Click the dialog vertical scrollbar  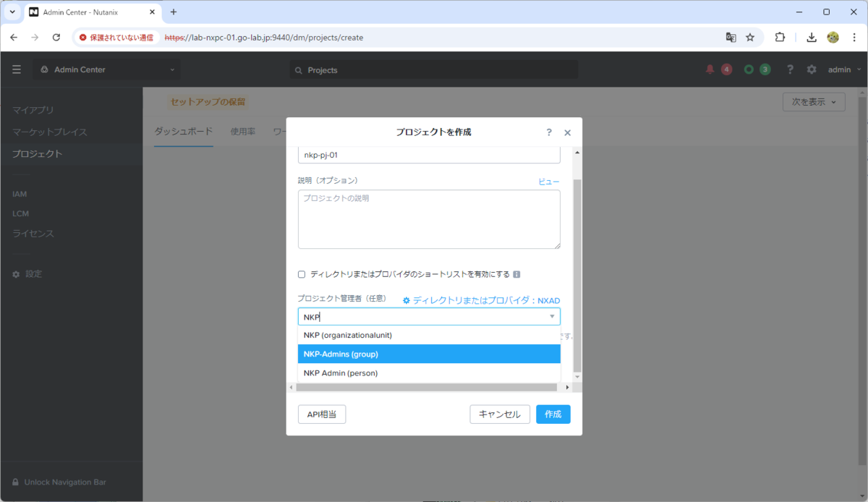576,275
